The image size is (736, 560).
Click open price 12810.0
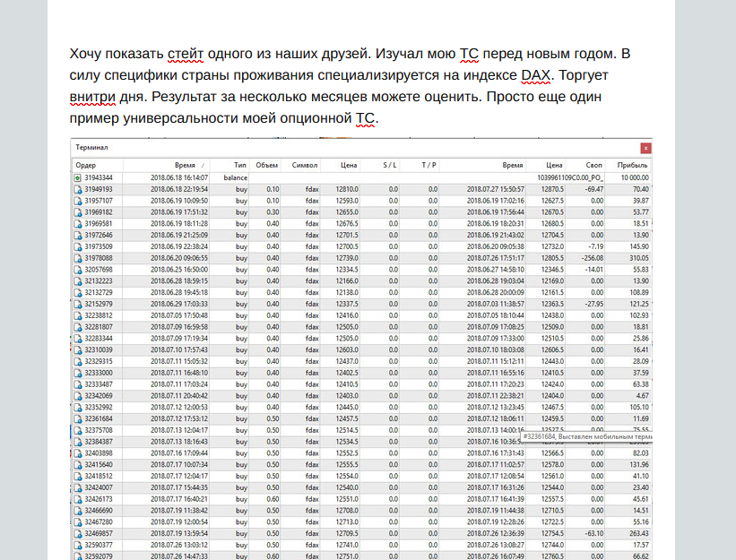pos(347,189)
